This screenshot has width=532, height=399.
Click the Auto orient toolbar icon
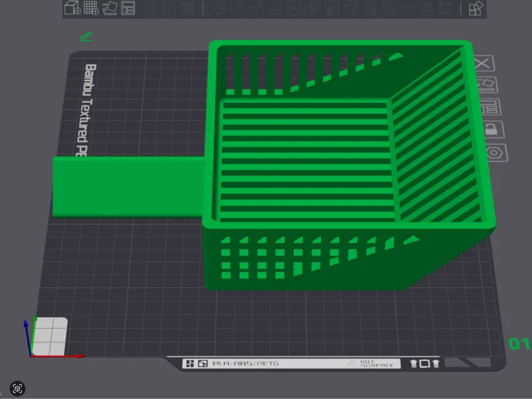pos(110,8)
